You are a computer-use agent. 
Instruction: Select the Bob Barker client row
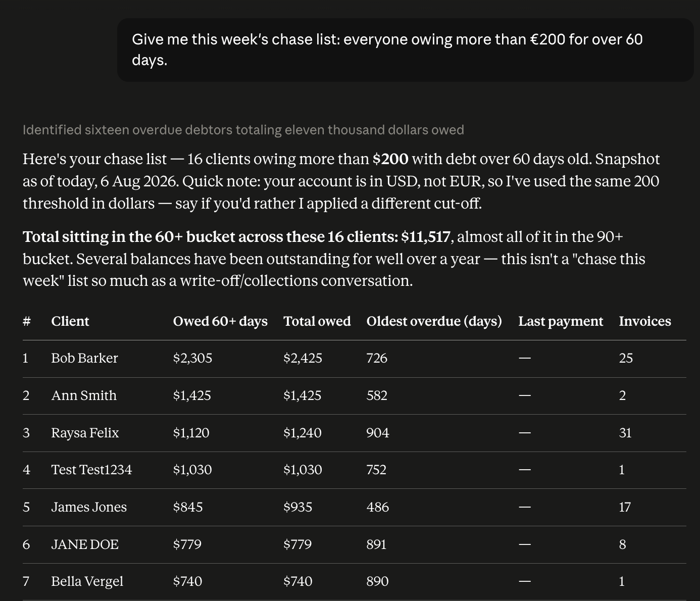click(x=355, y=359)
